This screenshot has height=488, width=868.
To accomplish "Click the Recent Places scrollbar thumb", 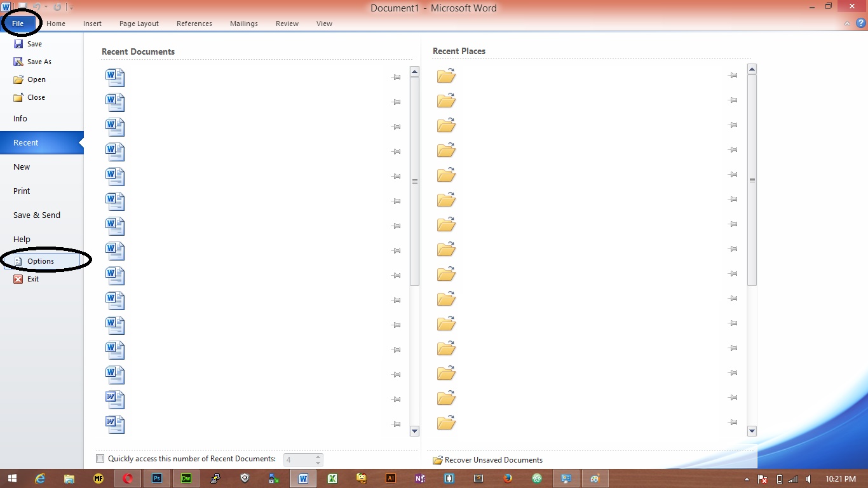I will coord(752,180).
